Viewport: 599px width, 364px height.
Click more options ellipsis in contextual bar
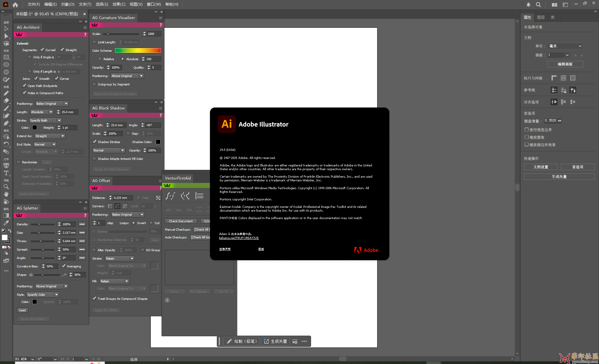point(304,341)
